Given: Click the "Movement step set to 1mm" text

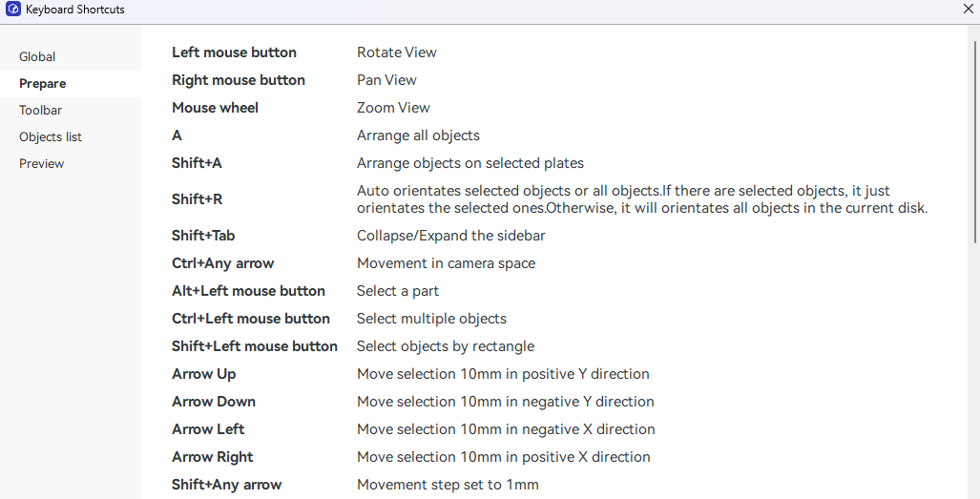Looking at the screenshot, I should click(448, 485).
